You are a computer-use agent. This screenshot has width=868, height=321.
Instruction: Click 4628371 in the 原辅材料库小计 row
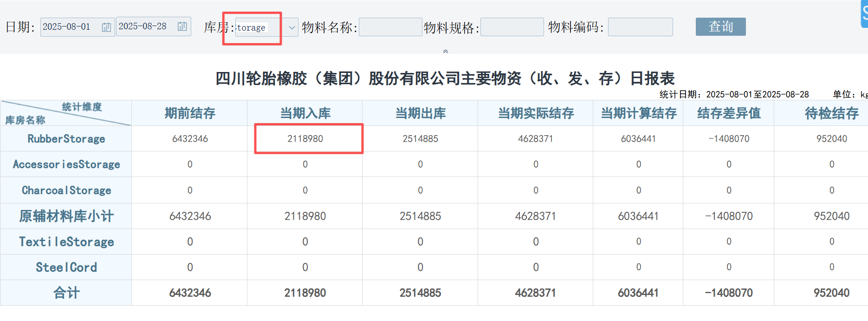536,216
